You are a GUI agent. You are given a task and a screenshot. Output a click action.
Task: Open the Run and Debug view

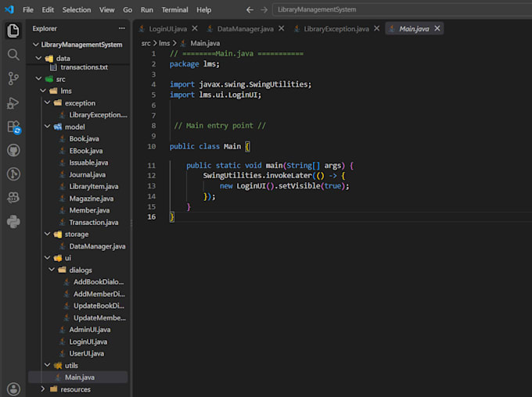[13, 103]
